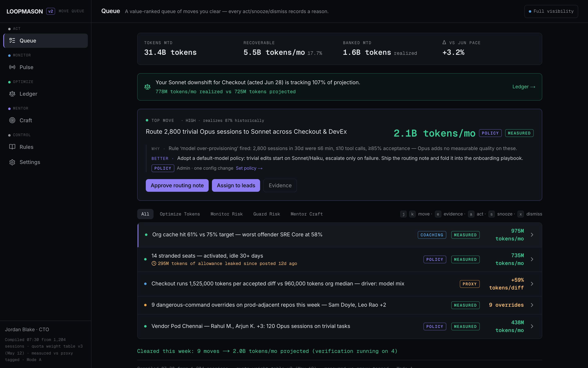Click the k shortcut key hint

[x=412, y=214]
